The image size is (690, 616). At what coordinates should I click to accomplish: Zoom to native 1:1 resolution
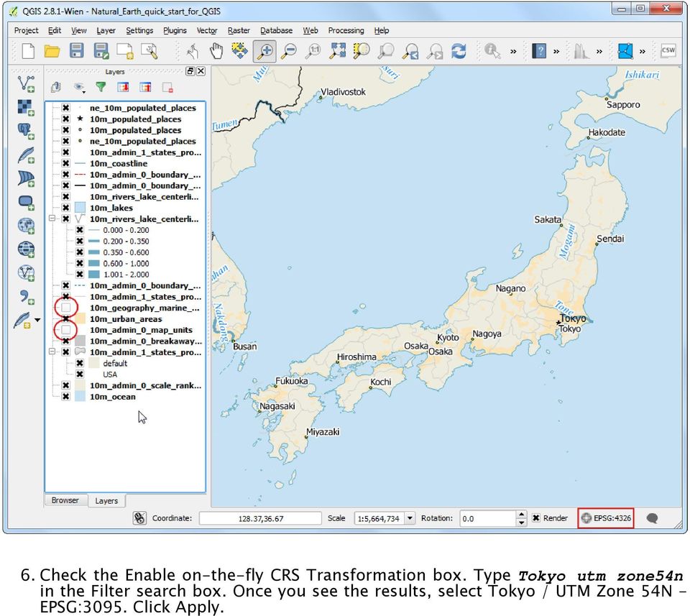313,51
